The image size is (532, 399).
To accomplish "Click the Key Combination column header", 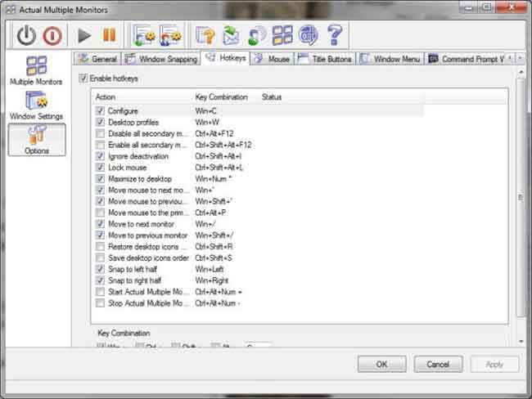I will [225, 97].
